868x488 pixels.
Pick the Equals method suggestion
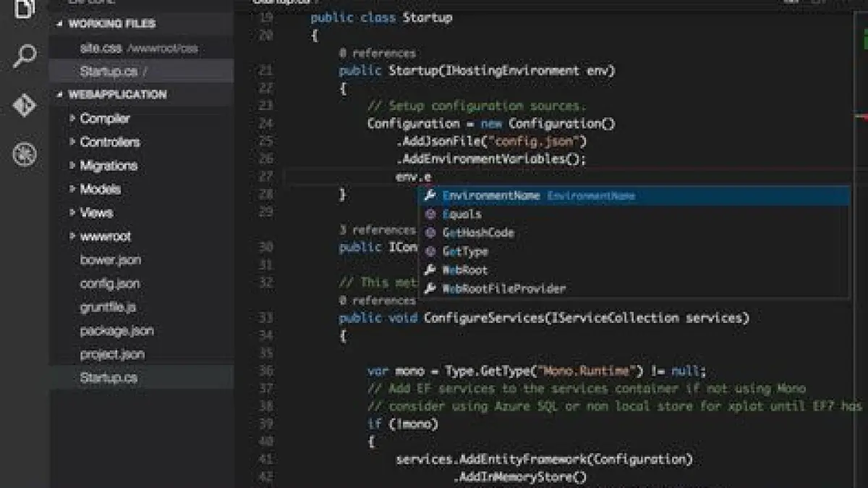[x=461, y=214]
